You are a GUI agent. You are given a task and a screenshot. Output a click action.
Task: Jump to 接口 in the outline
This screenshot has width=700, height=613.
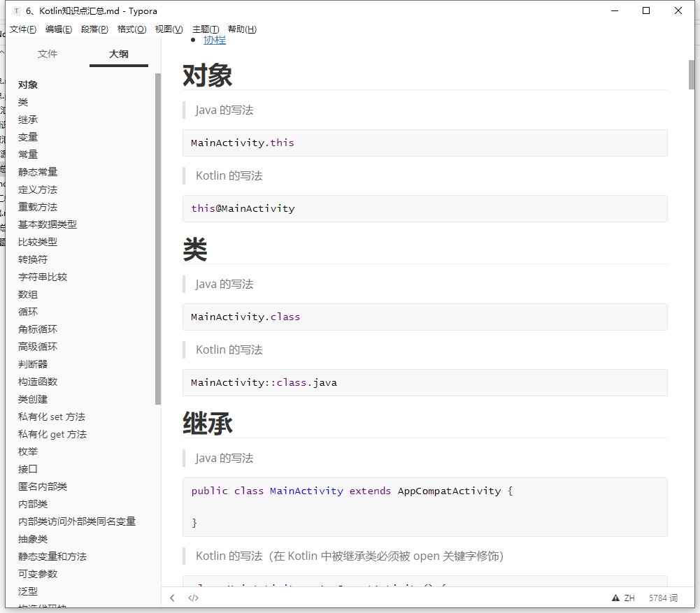click(x=28, y=469)
